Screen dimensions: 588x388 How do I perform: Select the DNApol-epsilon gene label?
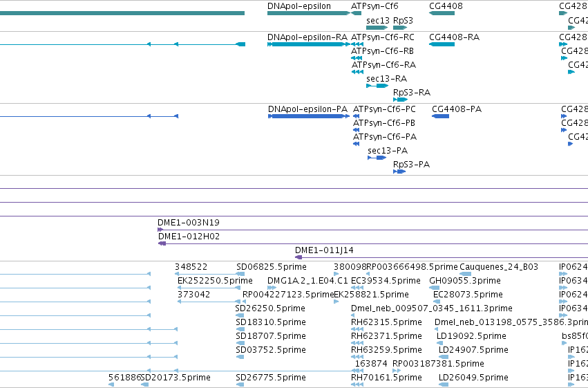pos(299,6)
